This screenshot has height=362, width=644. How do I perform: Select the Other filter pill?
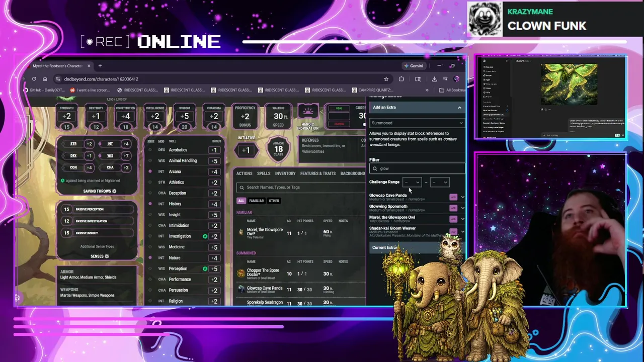[x=274, y=201]
